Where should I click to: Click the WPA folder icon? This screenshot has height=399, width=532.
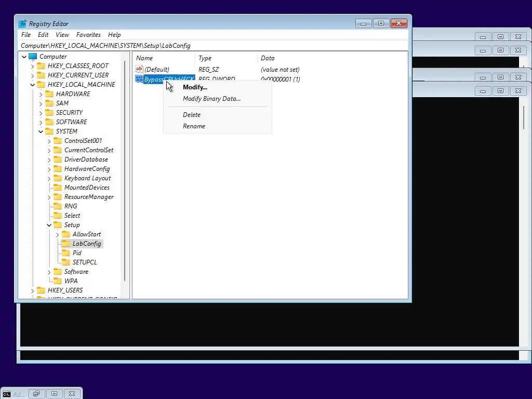click(58, 281)
